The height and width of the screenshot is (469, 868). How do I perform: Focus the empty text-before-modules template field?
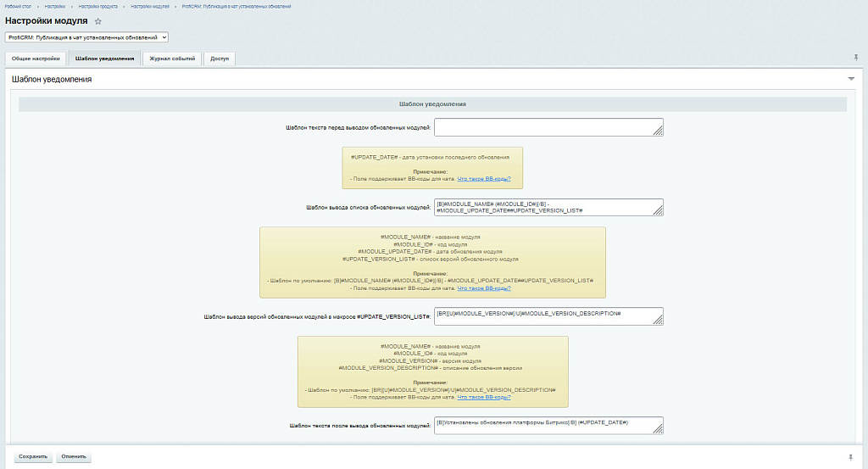click(x=548, y=127)
